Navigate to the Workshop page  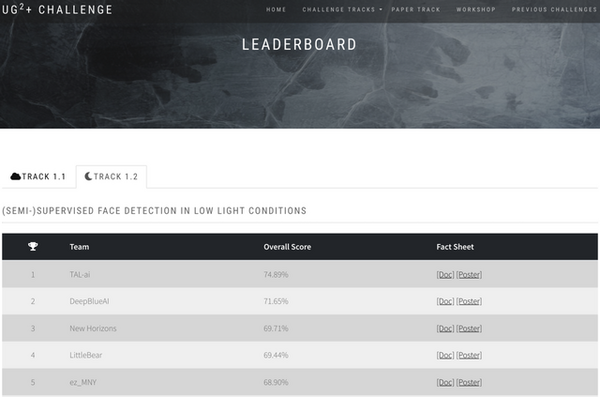476,10
